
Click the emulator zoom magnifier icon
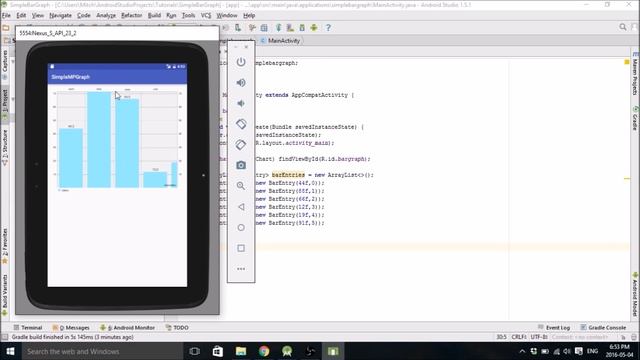coord(241,186)
